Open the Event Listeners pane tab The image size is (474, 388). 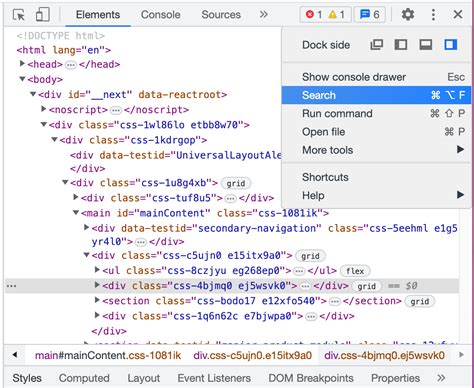[x=214, y=378]
